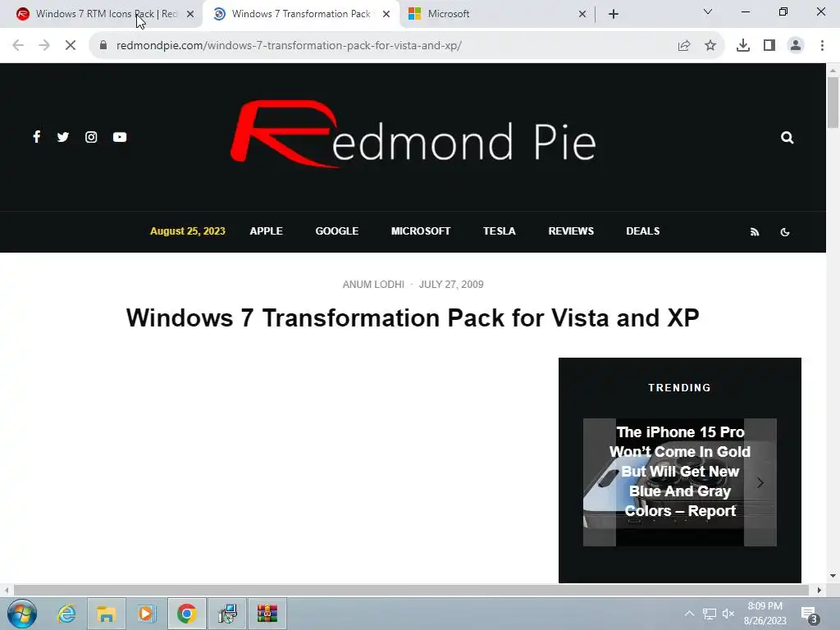The image size is (840, 630).
Task: Toggle dark mode moon icon
Action: point(785,232)
